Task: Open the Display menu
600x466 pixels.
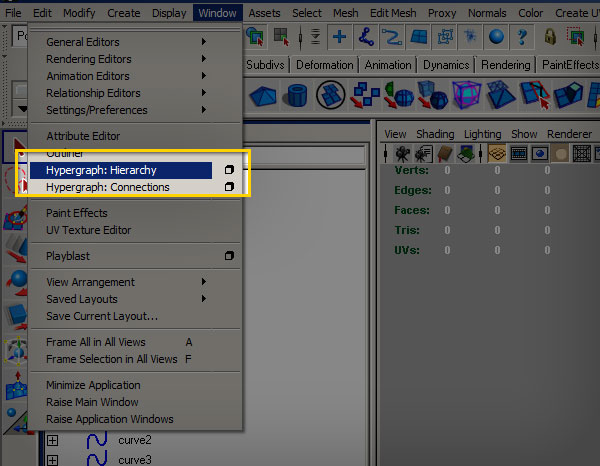Action: point(169,13)
